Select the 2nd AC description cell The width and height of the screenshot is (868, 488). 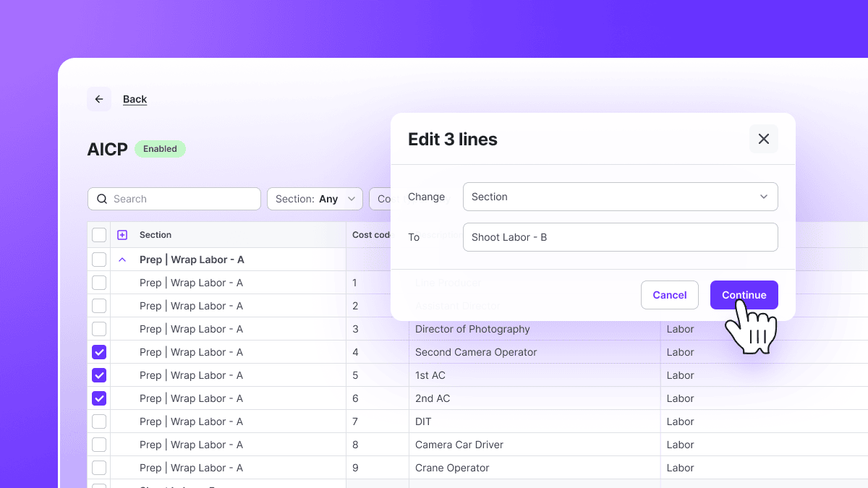point(535,398)
